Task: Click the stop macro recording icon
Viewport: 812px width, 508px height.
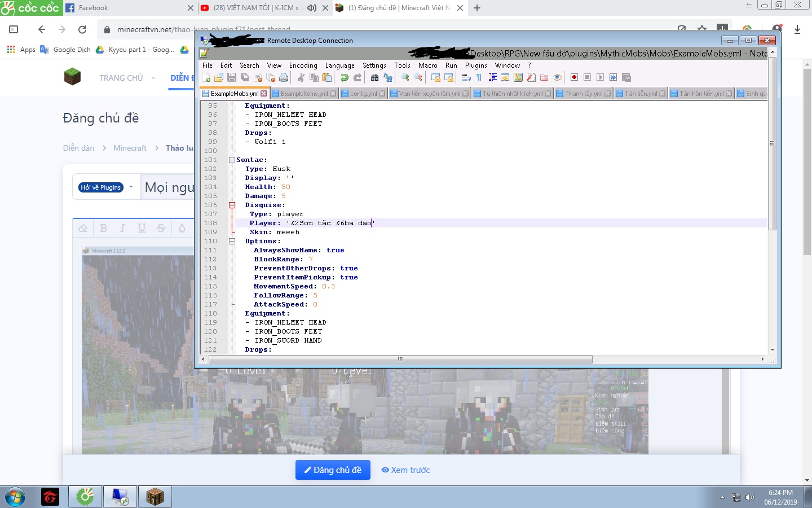Action: (588, 77)
